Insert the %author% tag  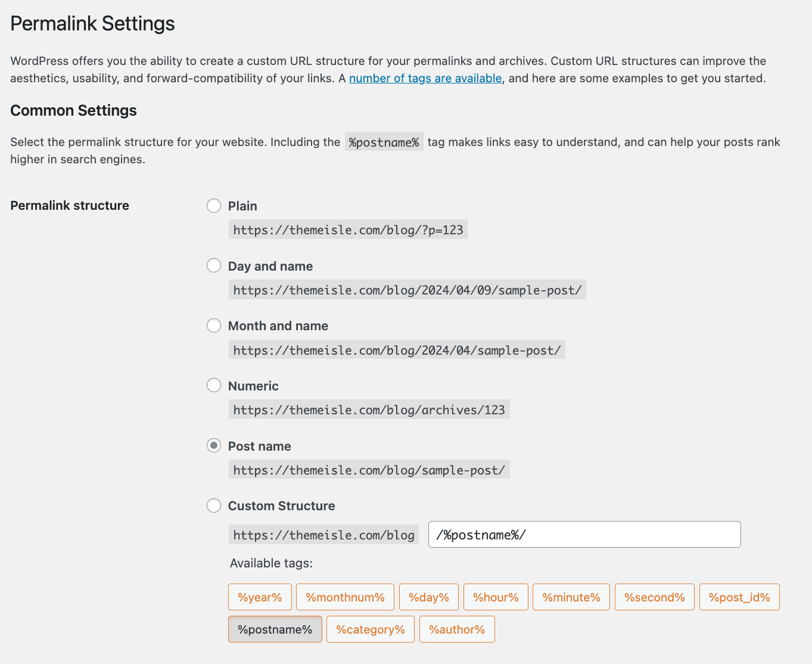[457, 629]
